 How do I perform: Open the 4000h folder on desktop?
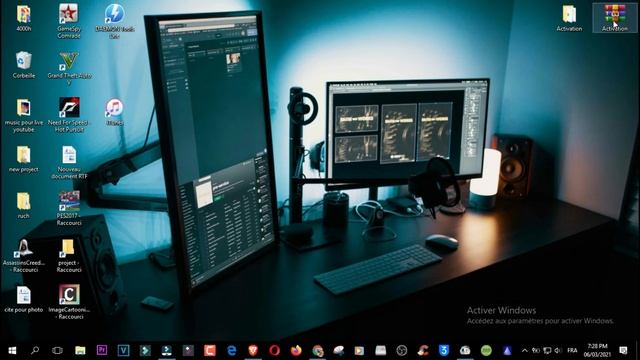point(24,18)
